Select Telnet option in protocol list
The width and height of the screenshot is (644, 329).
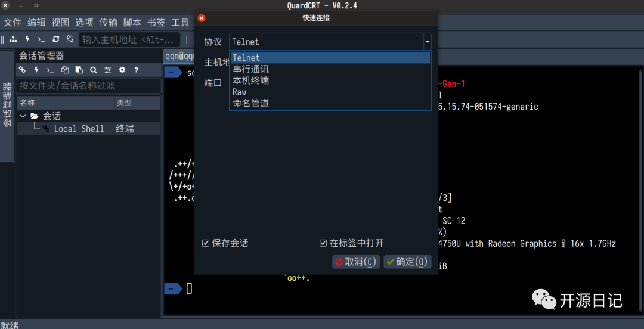(x=330, y=58)
